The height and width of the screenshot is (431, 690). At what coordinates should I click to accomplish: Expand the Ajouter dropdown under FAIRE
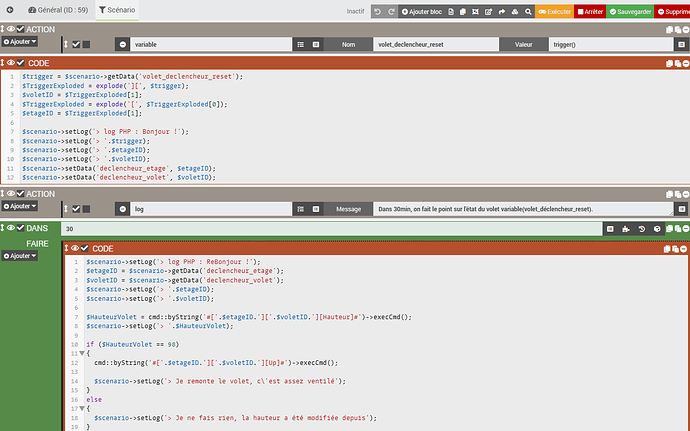22,256
